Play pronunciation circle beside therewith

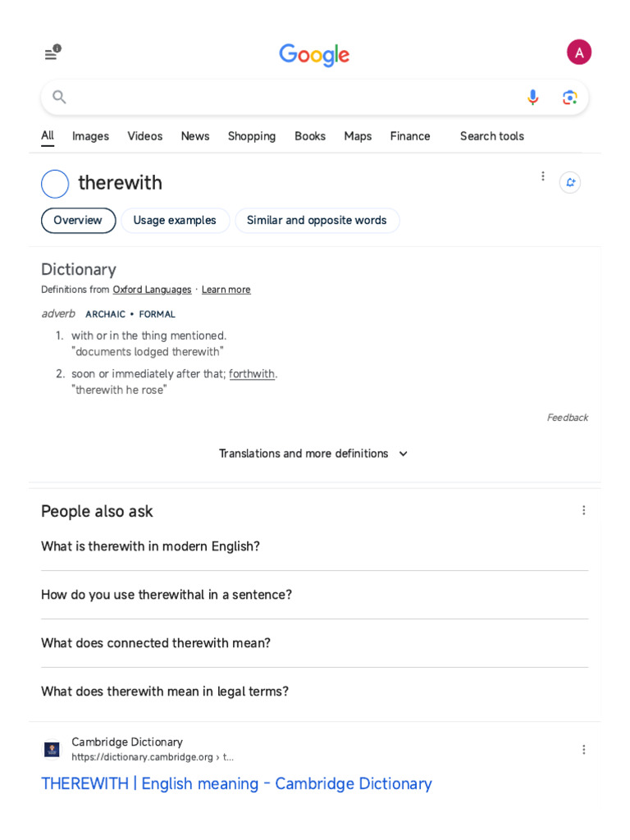tap(55, 184)
